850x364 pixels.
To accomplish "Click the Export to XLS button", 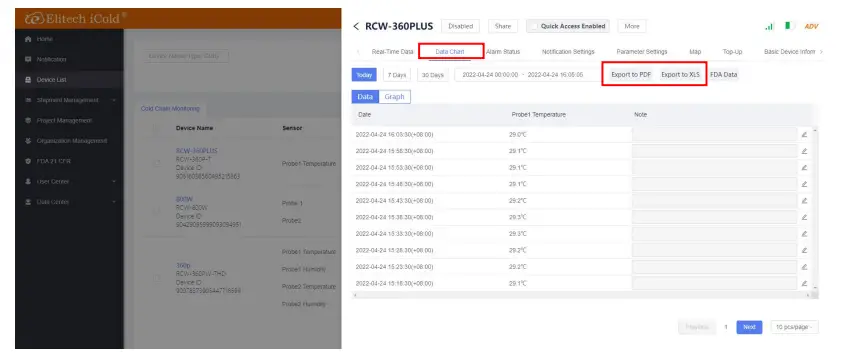I will pos(680,75).
